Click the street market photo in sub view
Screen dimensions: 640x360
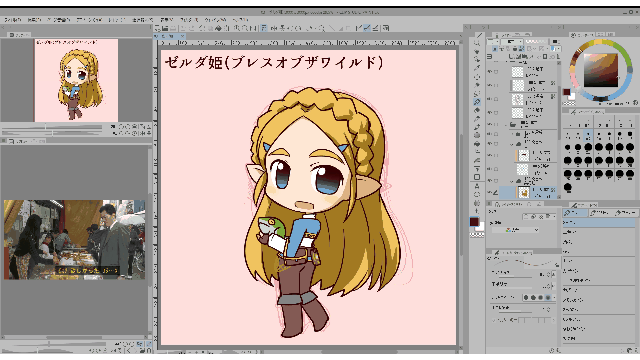pyautogui.click(x=75, y=240)
